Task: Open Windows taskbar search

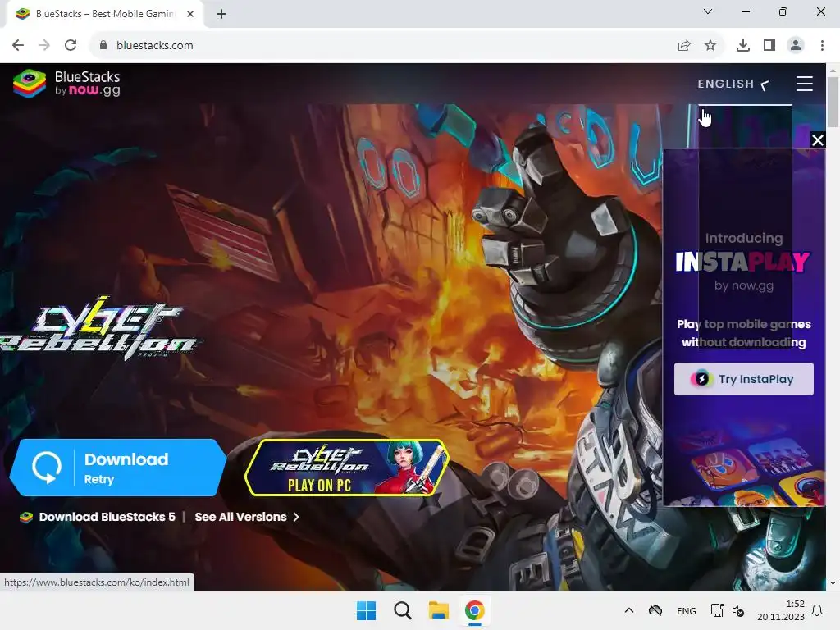Action: click(x=402, y=610)
